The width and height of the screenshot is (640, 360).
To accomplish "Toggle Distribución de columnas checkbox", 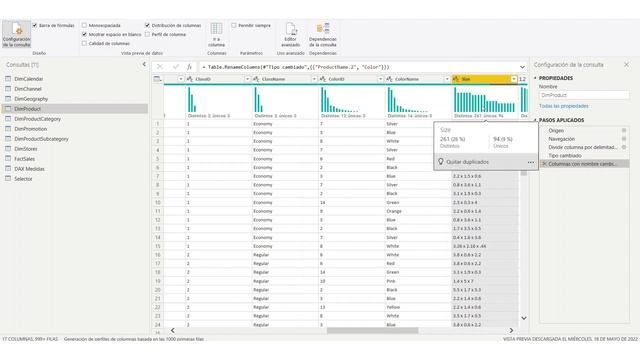I will point(147,25).
